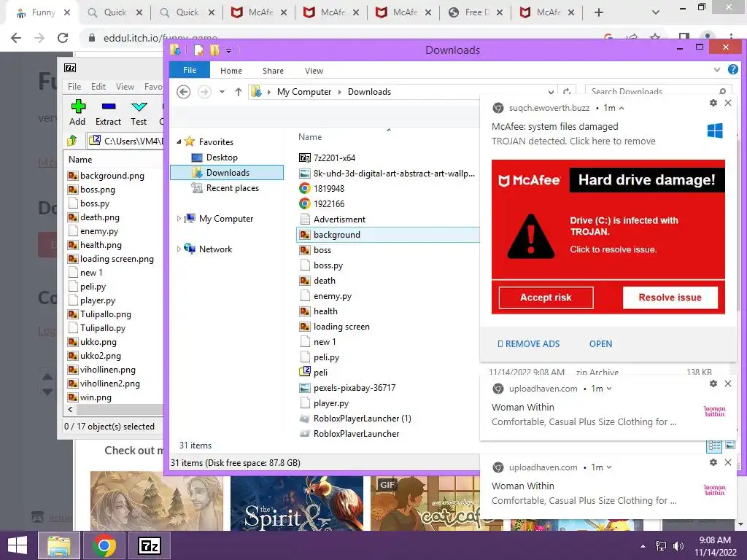Viewport: 747px width, 560px height.
Task: Expand first uploadhaven.com notification chevron
Action: point(609,389)
